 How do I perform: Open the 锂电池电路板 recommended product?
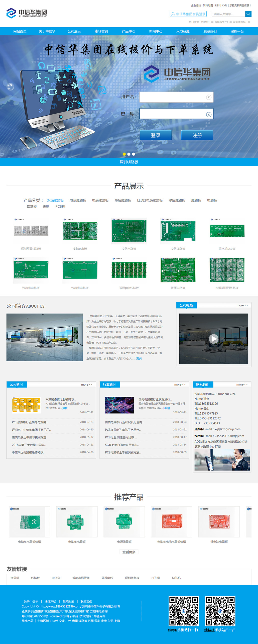[219, 522]
